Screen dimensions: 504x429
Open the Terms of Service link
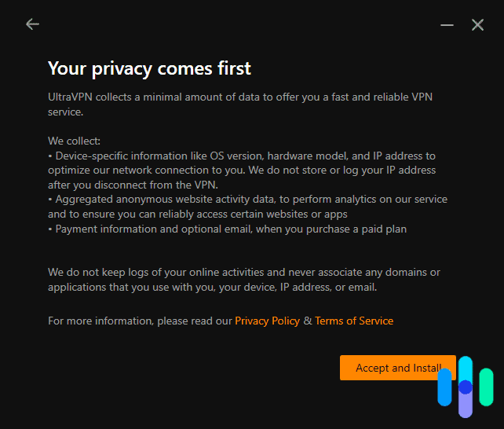pos(354,321)
